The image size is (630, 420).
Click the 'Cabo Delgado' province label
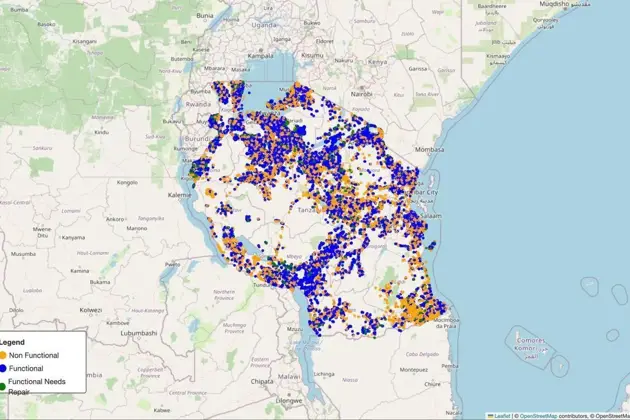pyautogui.click(x=422, y=354)
